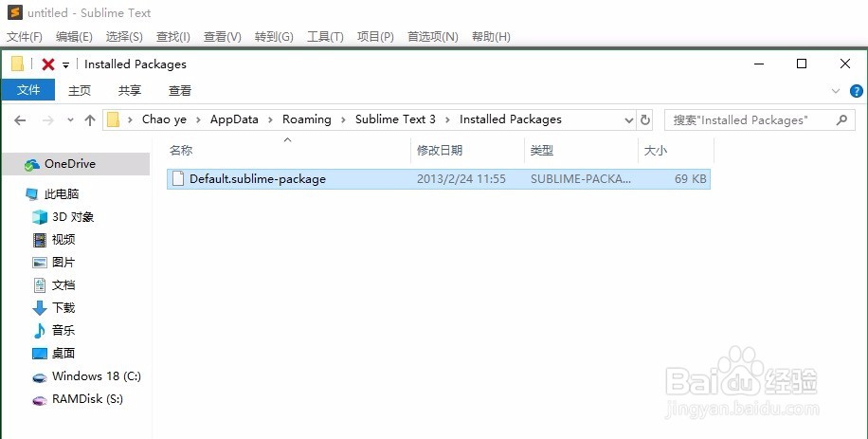Screen dimensions: 868x439
Task: Open the 帮助(H) menu in Sublime Text
Action: pyautogui.click(x=491, y=37)
